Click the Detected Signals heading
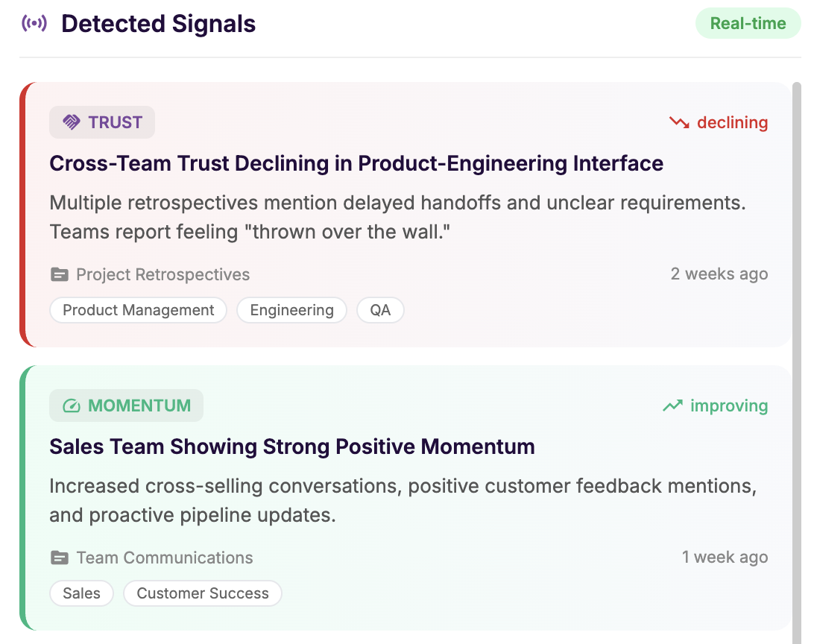This screenshot has width=814, height=644. pos(158,24)
